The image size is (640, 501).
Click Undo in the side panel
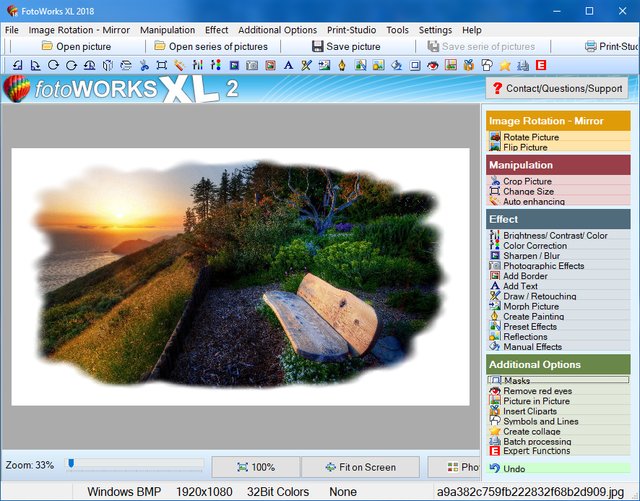click(x=558, y=468)
